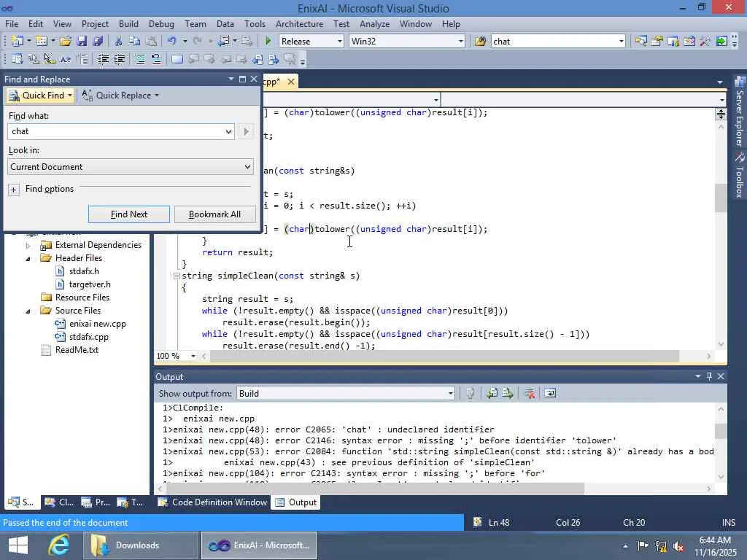
Task: Open Internet Explorer from the taskbar
Action: tap(59, 545)
